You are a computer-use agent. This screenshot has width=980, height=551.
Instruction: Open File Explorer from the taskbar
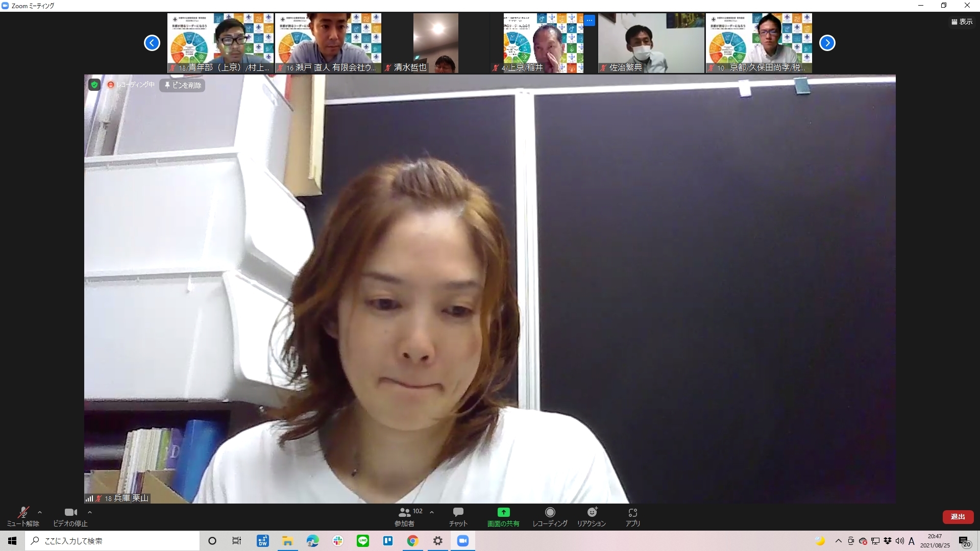coord(287,541)
